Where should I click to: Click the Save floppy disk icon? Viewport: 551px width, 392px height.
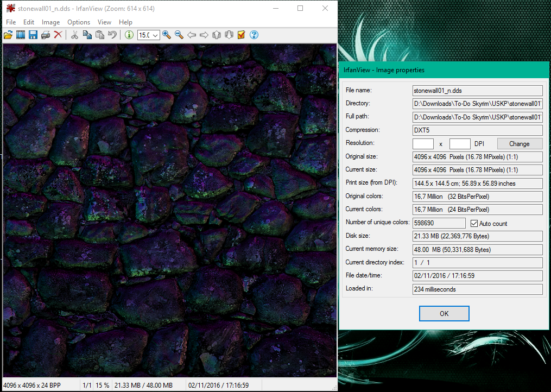[33, 35]
